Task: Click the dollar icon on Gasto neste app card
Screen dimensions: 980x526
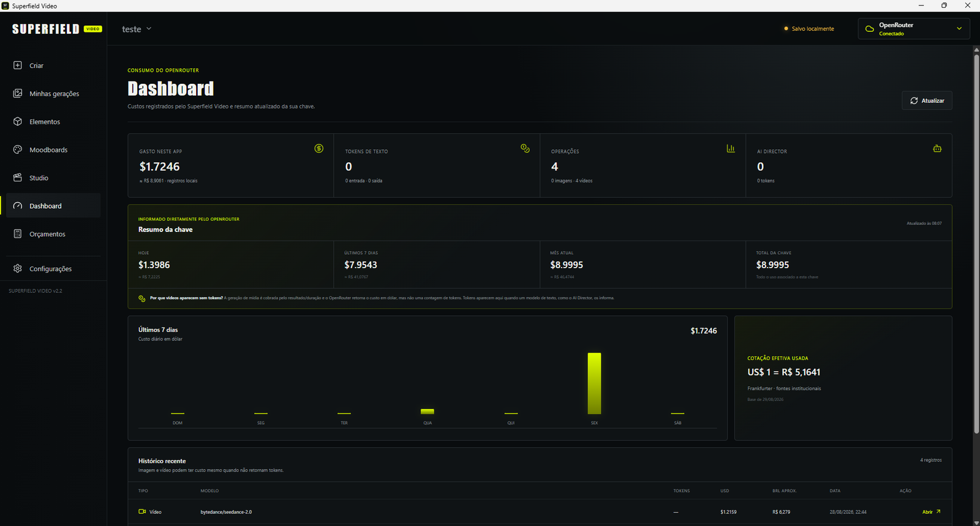Action: click(319, 148)
